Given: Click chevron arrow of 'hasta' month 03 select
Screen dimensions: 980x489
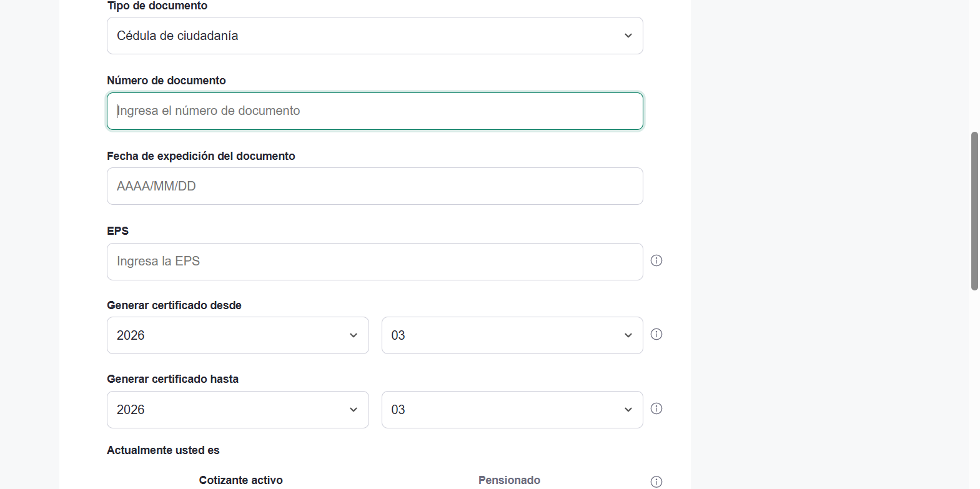Looking at the screenshot, I should point(628,410).
